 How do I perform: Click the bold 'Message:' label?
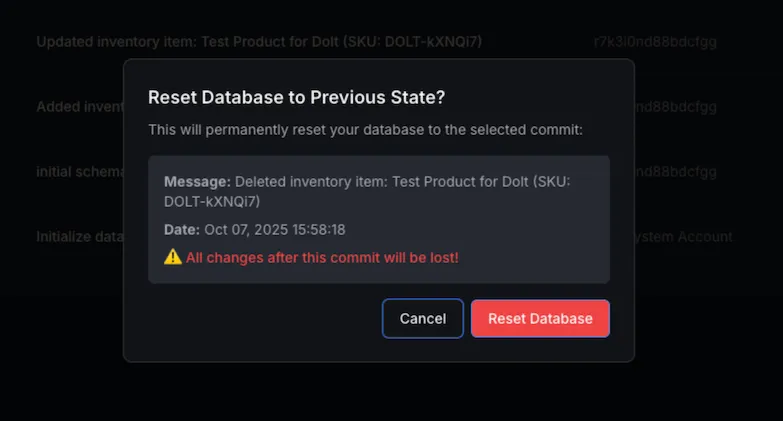tap(198, 182)
